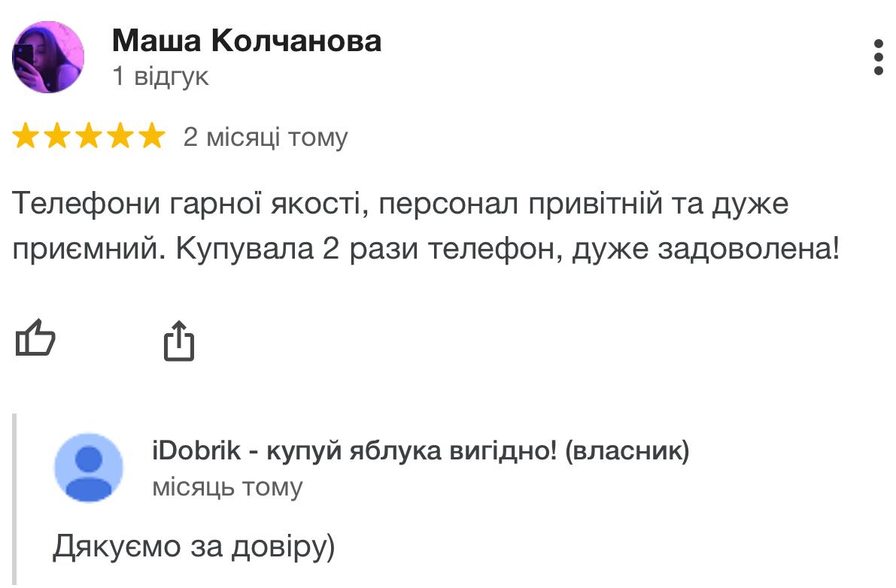Open Маша Колчанова's profile photo
896x588 pixels.
point(48,57)
